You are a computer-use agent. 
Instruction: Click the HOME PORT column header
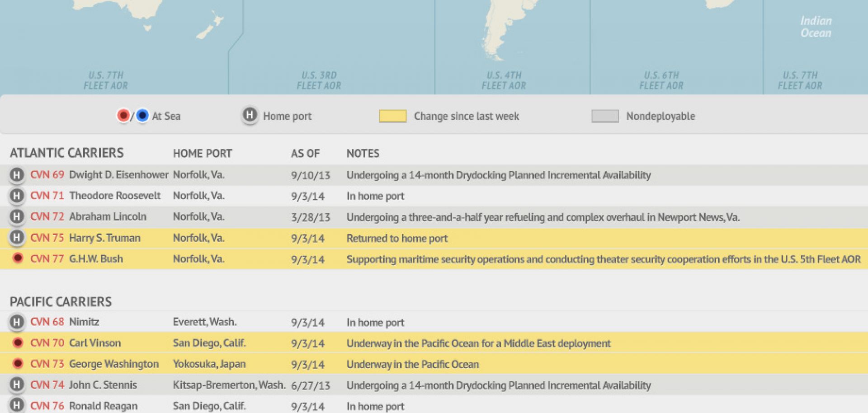pos(203,153)
